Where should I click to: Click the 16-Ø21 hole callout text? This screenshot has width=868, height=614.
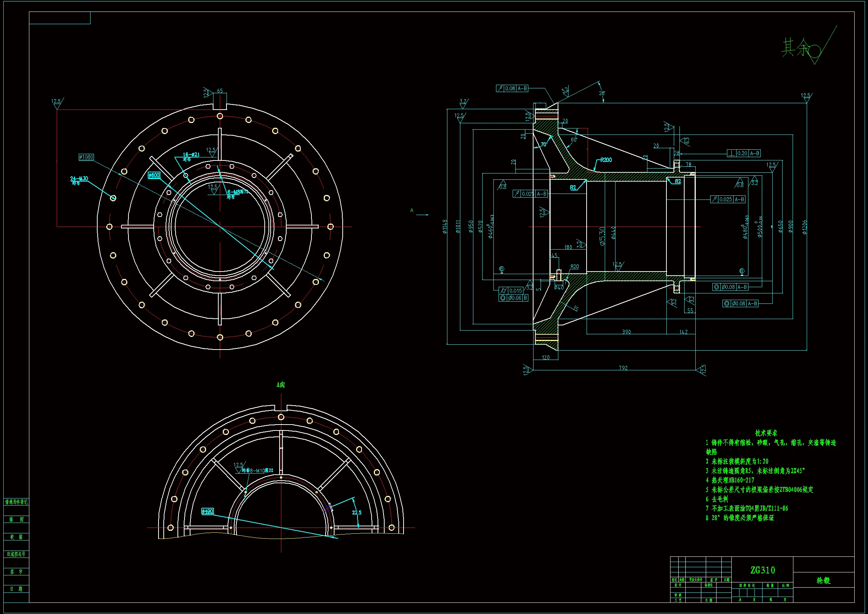191,155
